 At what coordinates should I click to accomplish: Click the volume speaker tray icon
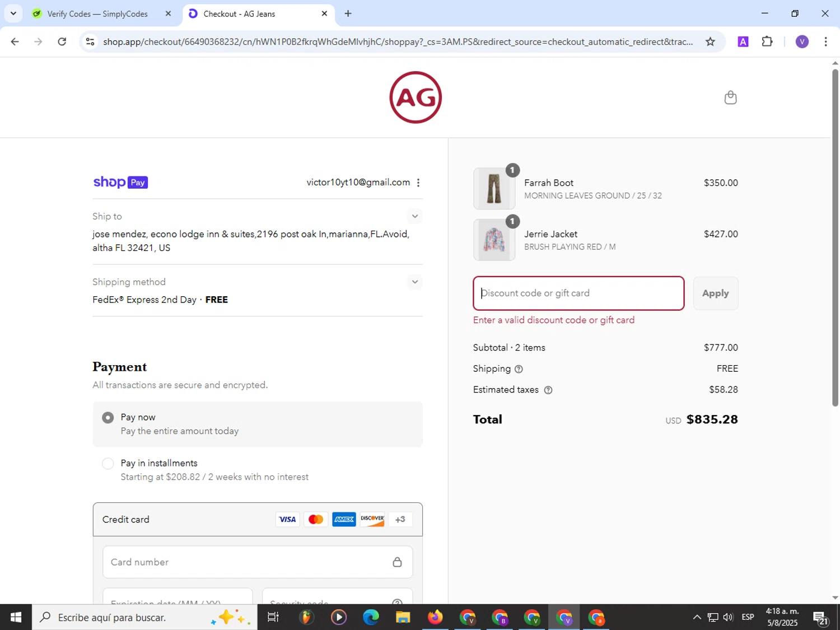(729, 617)
